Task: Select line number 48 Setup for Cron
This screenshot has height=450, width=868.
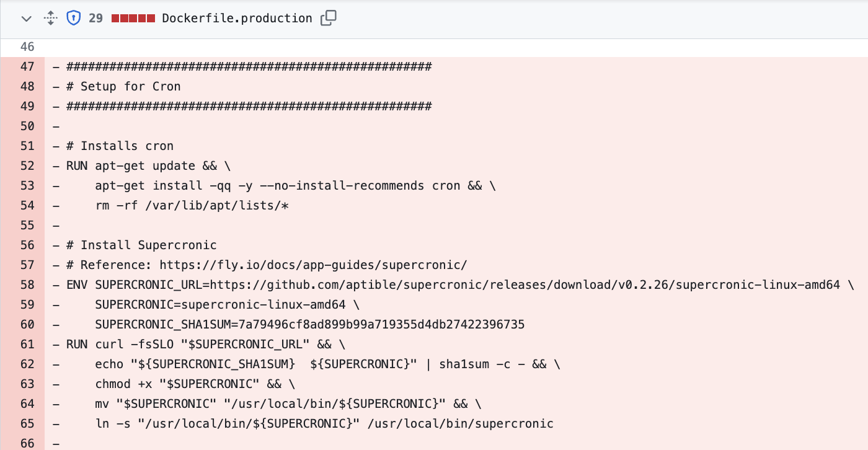Action: click(27, 87)
